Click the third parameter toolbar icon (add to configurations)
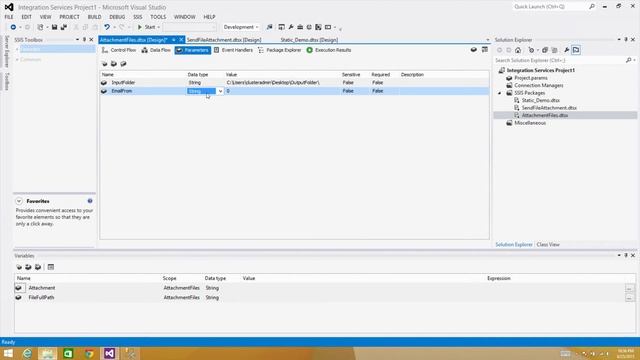The height and width of the screenshot is (360, 640). 123,64
